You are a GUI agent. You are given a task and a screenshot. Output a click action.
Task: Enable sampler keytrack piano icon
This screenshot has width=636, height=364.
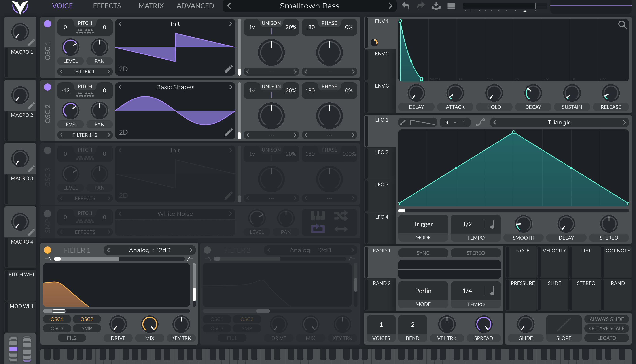click(x=318, y=215)
